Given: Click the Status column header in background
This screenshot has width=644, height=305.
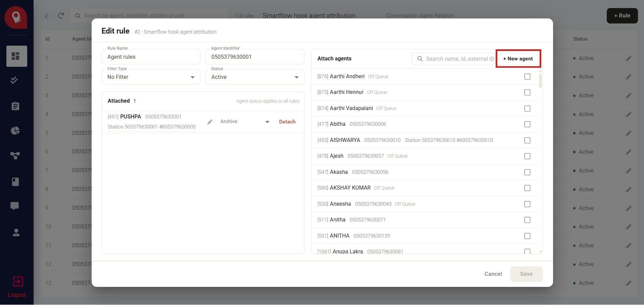Looking at the screenshot, I should tap(580, 39).
